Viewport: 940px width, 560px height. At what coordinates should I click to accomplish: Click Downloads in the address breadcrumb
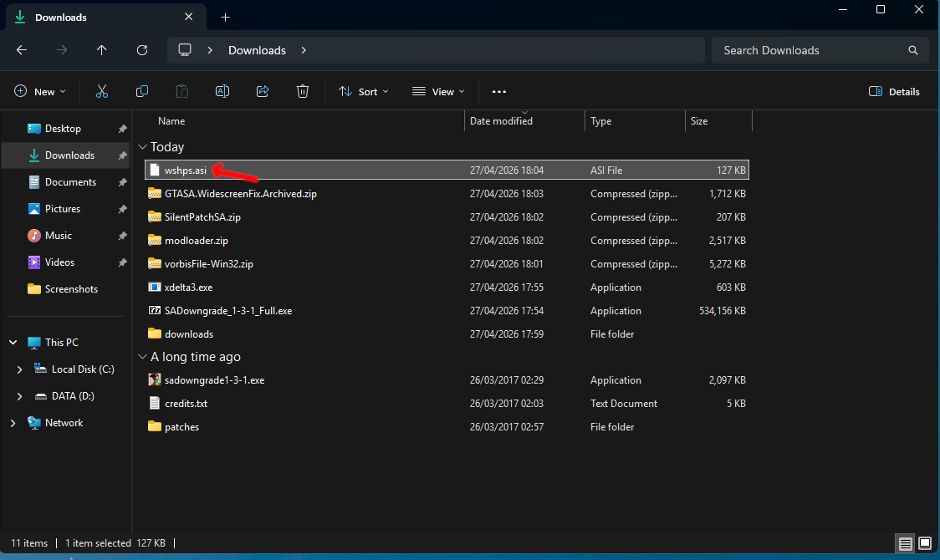[258, 50]
